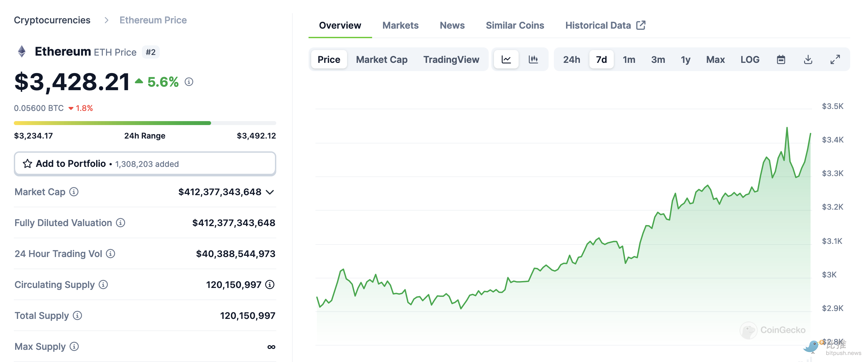Click info icon after circulating supply value
868x362 pixels.
tap(270, 285)
